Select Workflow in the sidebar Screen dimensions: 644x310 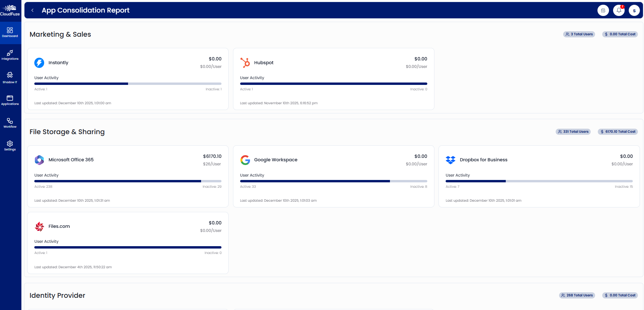[x=10, y=123]
